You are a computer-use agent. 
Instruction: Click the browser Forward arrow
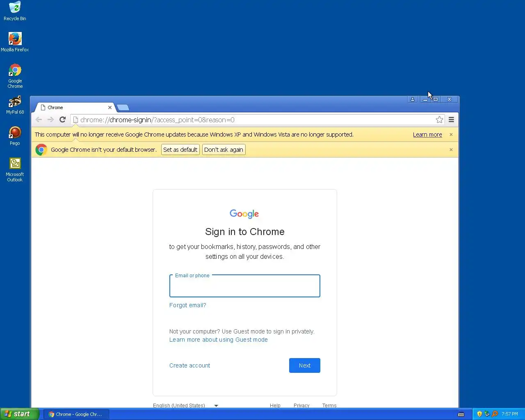pyautogui.click(x=50, y=120)
